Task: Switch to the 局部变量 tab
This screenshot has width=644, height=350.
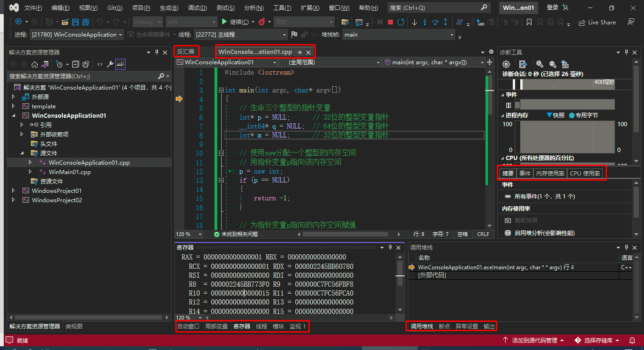Action: tap(217, 327)
